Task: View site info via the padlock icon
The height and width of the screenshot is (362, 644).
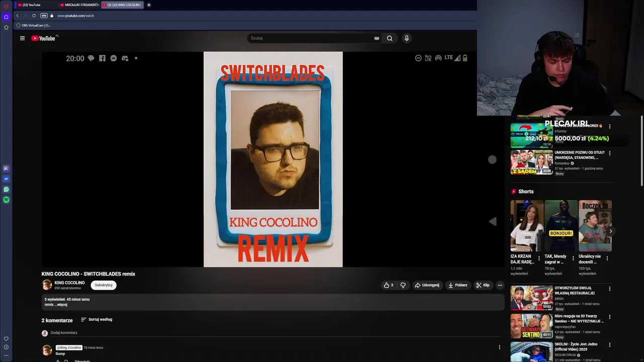Action: pyautogui.click(x=51, y=16)
